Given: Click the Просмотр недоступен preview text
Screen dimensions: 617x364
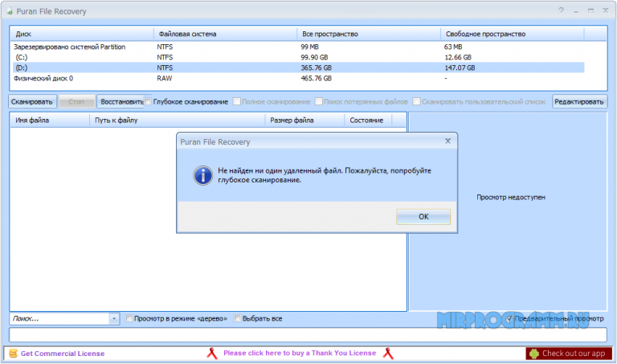Looking at the screenshot, I should [511, 197].
